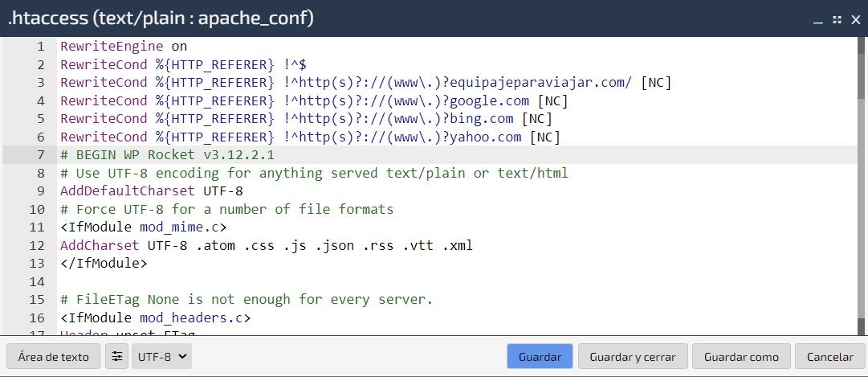This screenshot has width=868, height=377.
Task: Choose Guardar como
Action: pos(741,356)
